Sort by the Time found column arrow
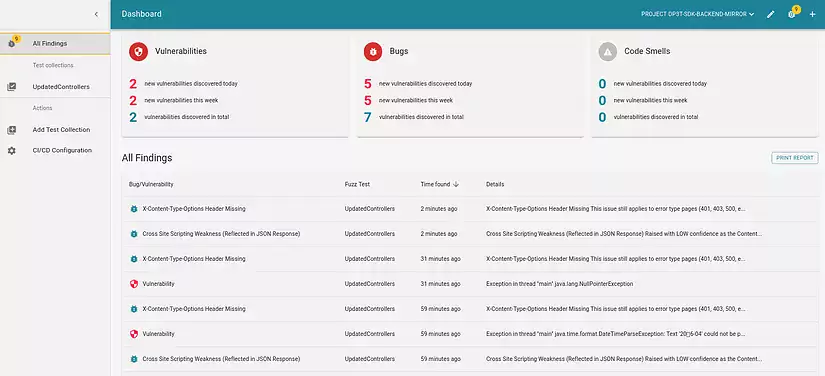Screen dimensions: 825x376 [x=456, y=184]
